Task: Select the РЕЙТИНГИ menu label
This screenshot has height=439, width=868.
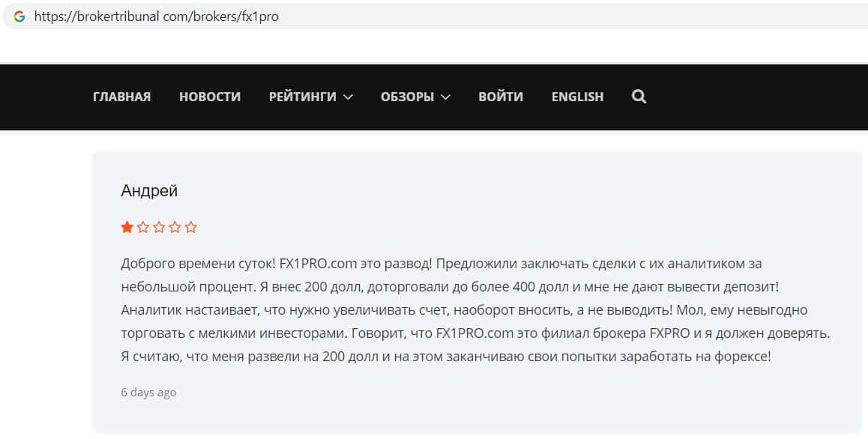Action: coord(302,97)
